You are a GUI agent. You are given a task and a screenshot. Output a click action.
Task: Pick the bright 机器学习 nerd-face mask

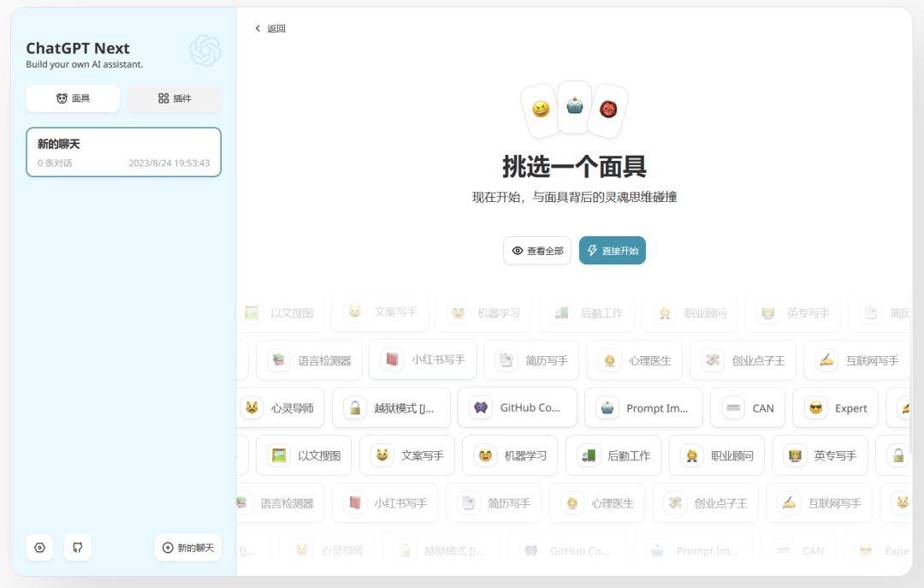(510, 455)
